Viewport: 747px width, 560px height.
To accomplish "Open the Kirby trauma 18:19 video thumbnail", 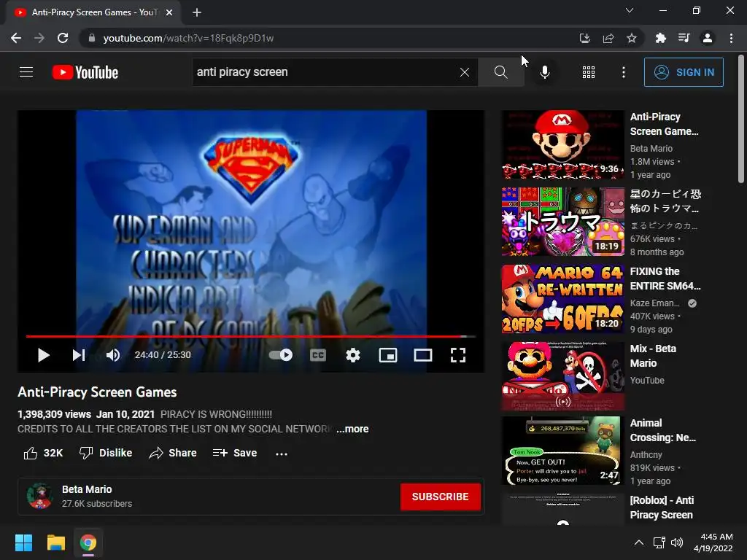I will point(562,222).
